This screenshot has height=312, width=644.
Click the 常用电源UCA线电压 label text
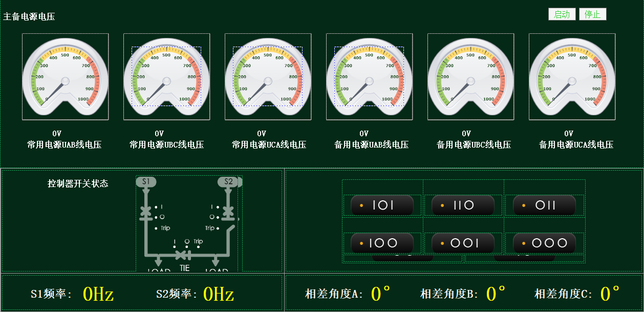coord(269,145)
